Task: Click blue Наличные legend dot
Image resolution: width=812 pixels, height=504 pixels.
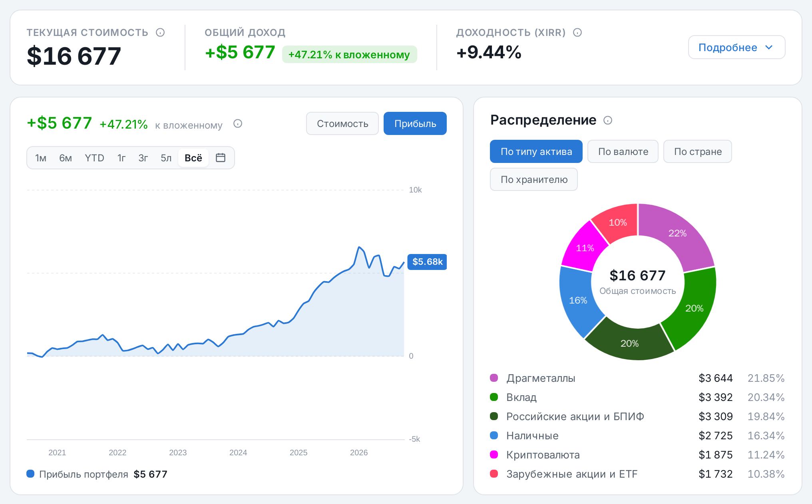Action: tap(494, 435)
